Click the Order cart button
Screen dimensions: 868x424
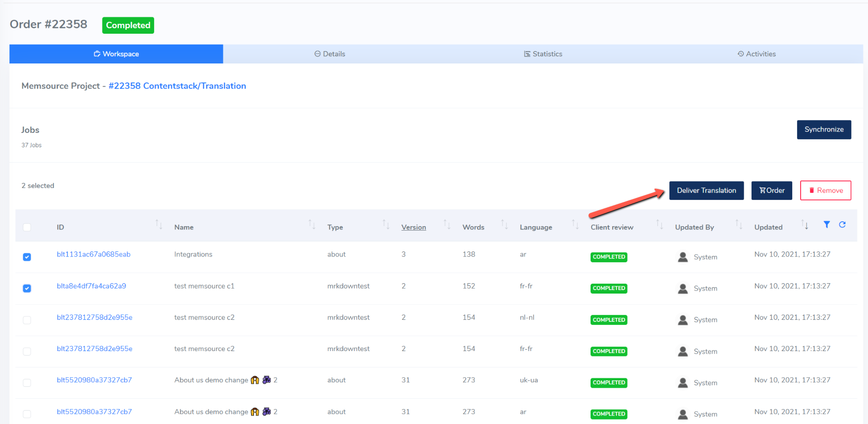point(771,190)
